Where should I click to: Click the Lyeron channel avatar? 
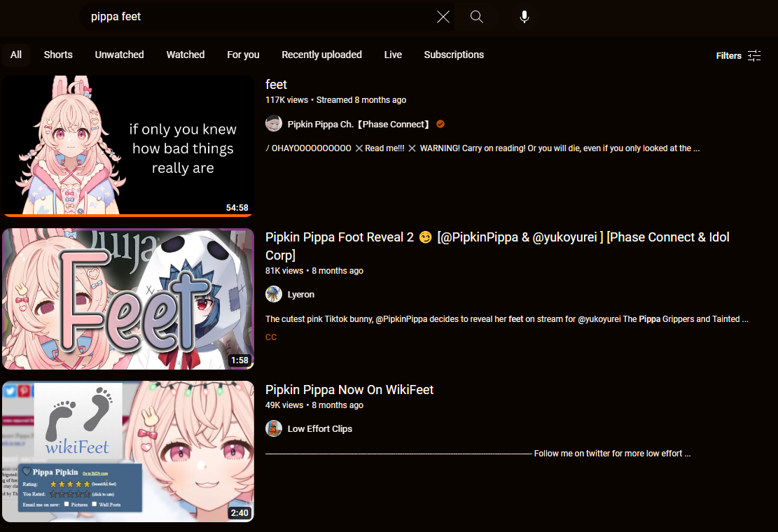coord(274,295)
